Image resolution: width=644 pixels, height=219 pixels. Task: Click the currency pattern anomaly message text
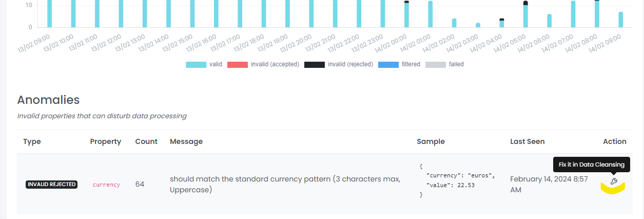[285, 184]
